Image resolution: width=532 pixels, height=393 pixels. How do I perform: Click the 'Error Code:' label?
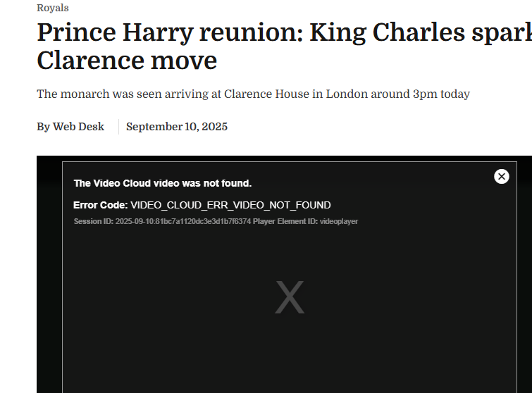coord(100,205)
